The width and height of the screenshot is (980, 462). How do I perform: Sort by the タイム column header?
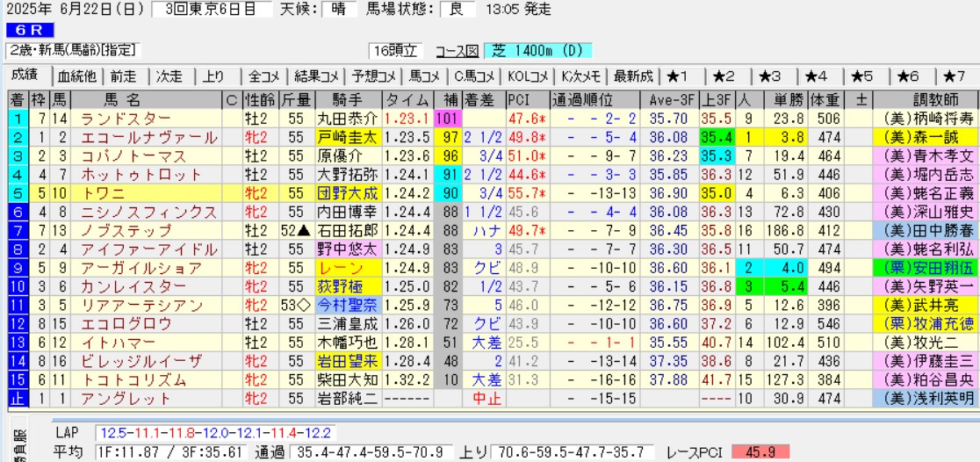(x=407, y=99)
